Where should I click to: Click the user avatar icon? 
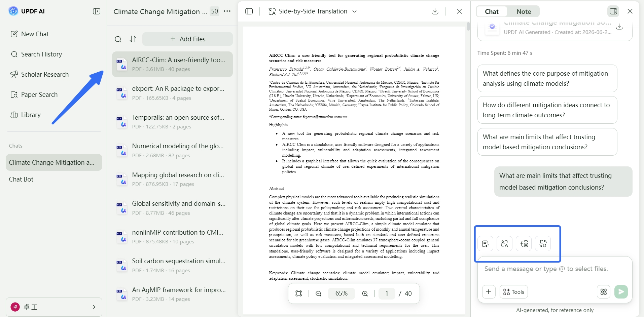[x=15, y=307]
